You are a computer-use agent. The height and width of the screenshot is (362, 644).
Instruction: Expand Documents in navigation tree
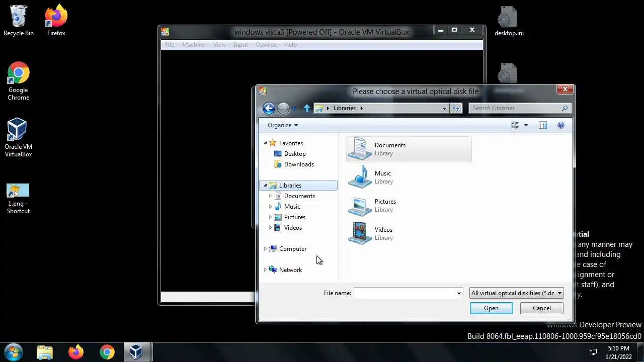(x=270, y=196)
